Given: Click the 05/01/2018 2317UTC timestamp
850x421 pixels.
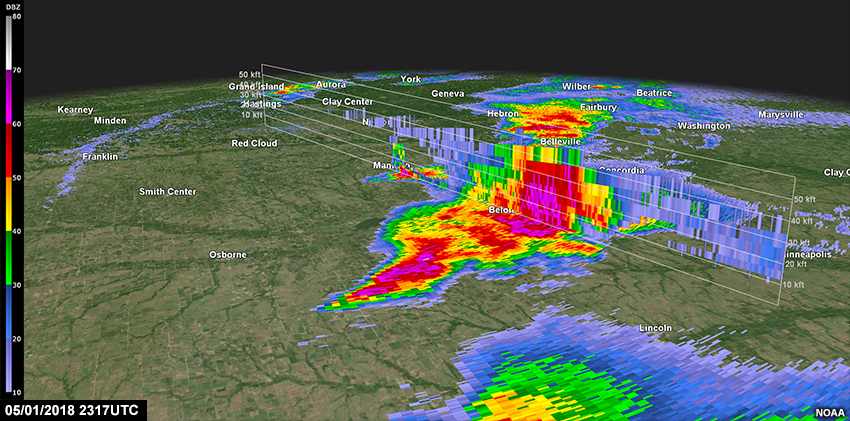Looking at the screenshot, I should [x=70, y=409].
